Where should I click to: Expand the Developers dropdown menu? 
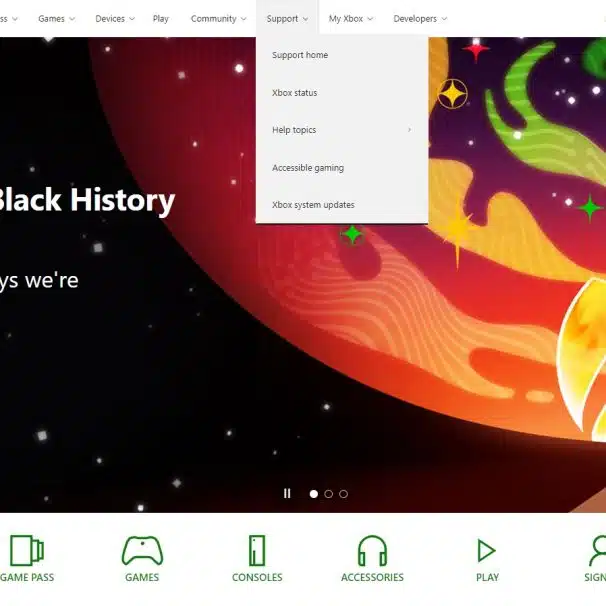(420, 19)
